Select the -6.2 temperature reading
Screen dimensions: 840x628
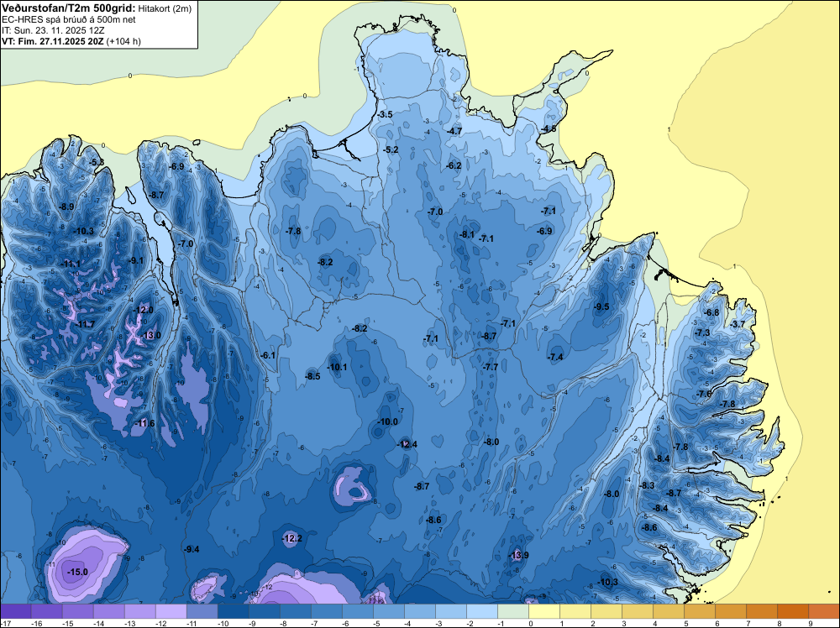[x=454, y=166]
